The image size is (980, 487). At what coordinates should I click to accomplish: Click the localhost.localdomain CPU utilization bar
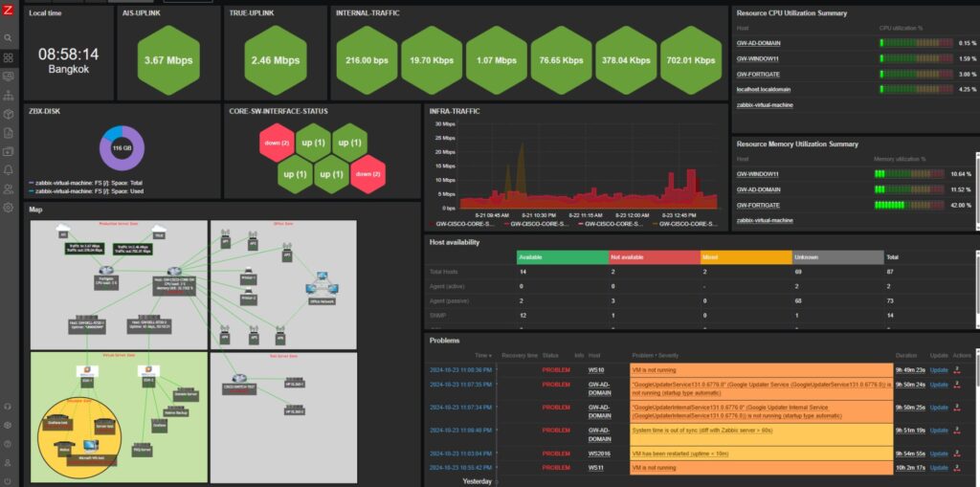[x=917, y=90]
